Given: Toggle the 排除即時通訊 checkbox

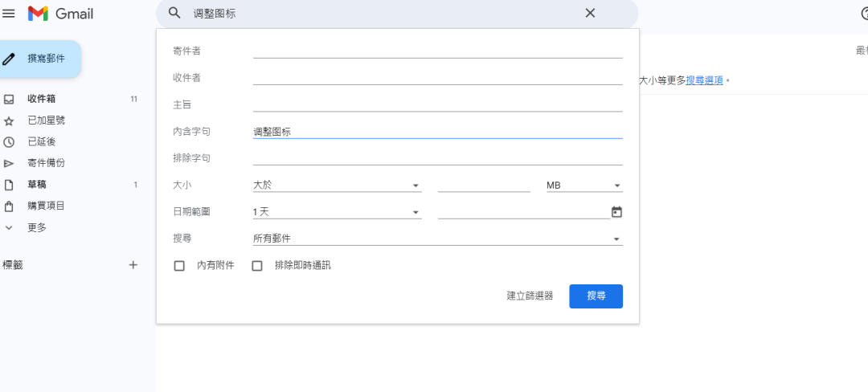Looking at the screenshot, I should [257, 266].
